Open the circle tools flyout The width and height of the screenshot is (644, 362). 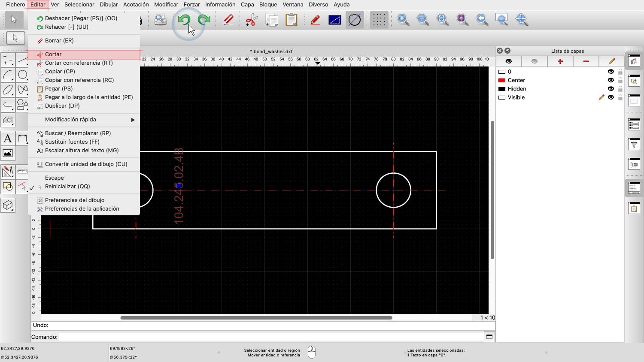click(x=22, y=75)
